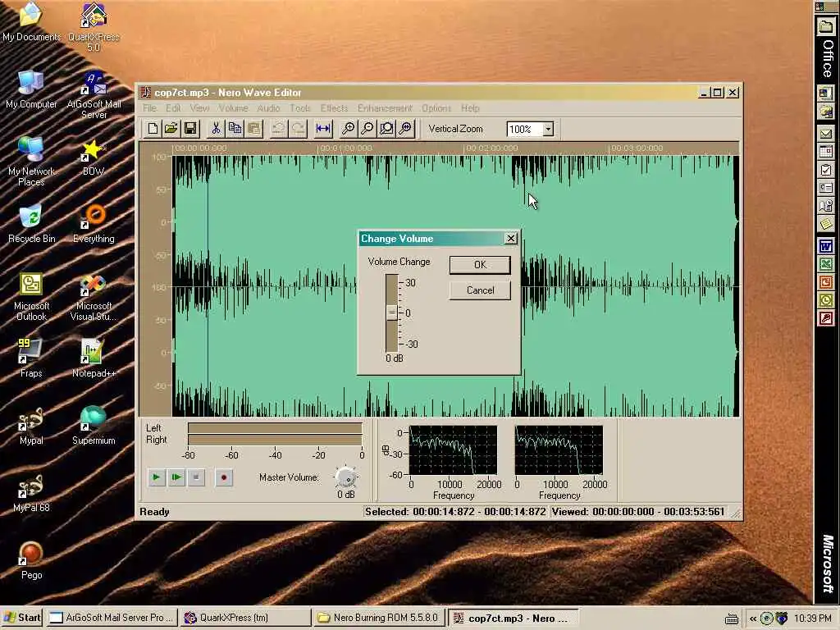
Task: Click the Stop playback button
Action: coord(196,477)
